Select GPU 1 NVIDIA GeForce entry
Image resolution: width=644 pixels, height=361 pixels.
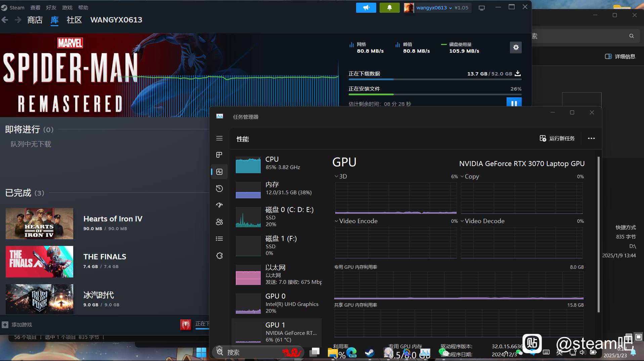pos(277,332)
